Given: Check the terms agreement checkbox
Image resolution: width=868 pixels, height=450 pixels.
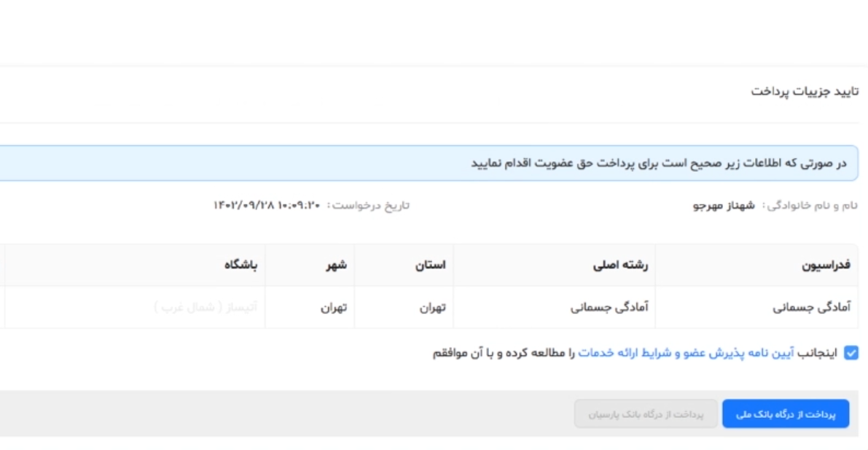Looking at the screenshot, I should click(x=851, y=354).
